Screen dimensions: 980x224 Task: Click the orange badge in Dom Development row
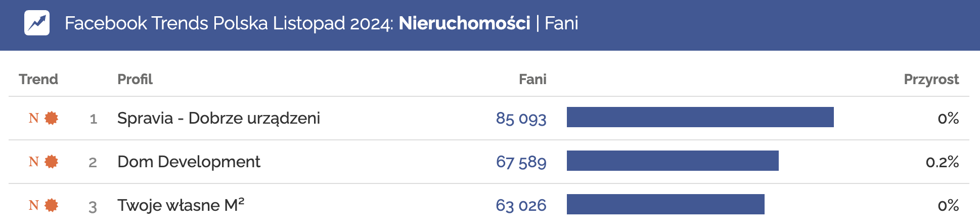tap(51, 162)
